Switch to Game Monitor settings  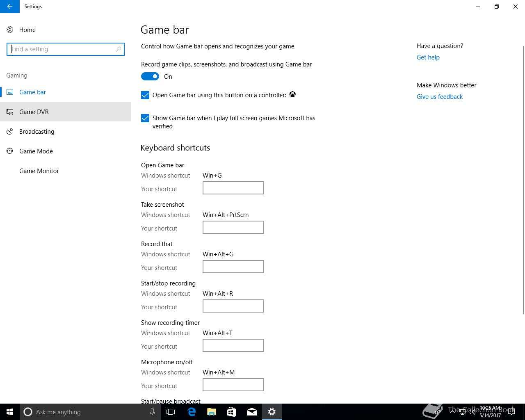(66, 171)
